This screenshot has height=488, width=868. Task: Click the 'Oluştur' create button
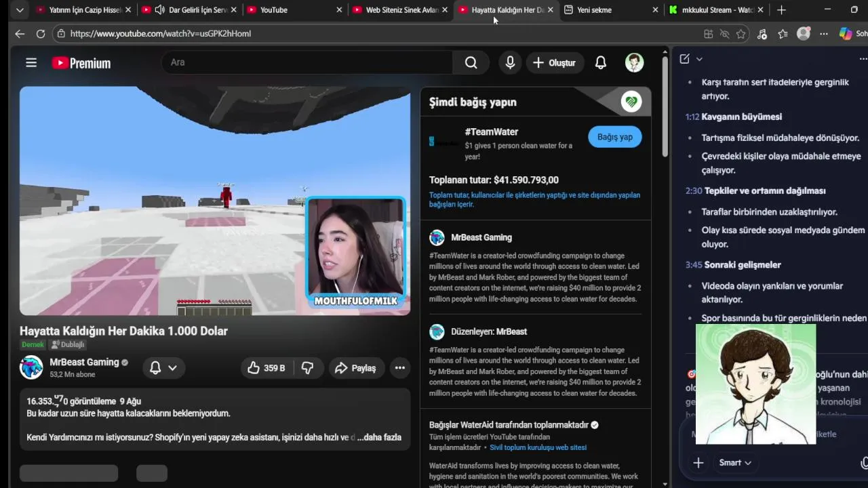[554, 62]
